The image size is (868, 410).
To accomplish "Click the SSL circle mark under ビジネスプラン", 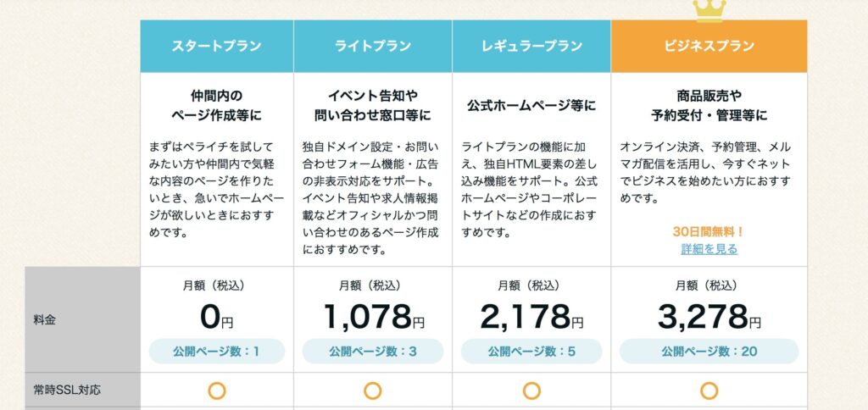I will [x=709, y=391].
